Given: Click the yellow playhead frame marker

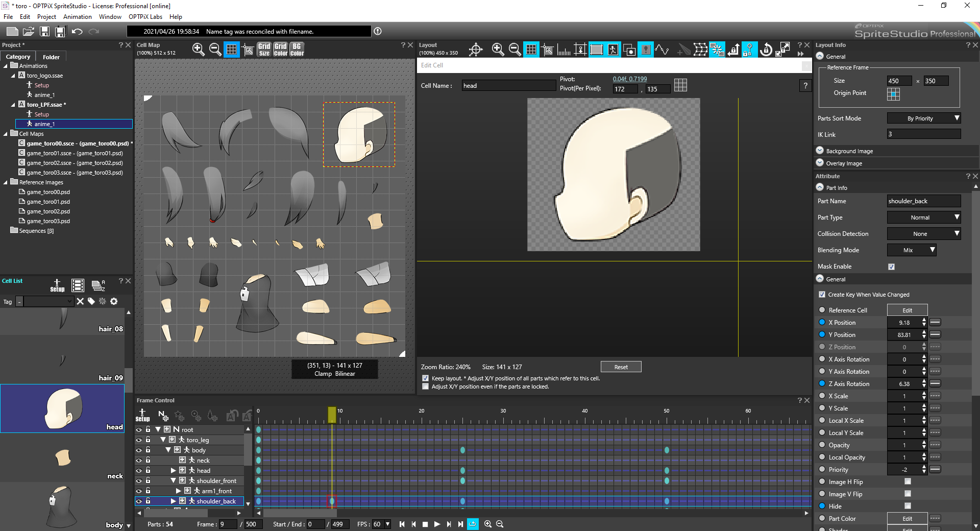Looking at the screenshot, I should [x=332, y=415].
